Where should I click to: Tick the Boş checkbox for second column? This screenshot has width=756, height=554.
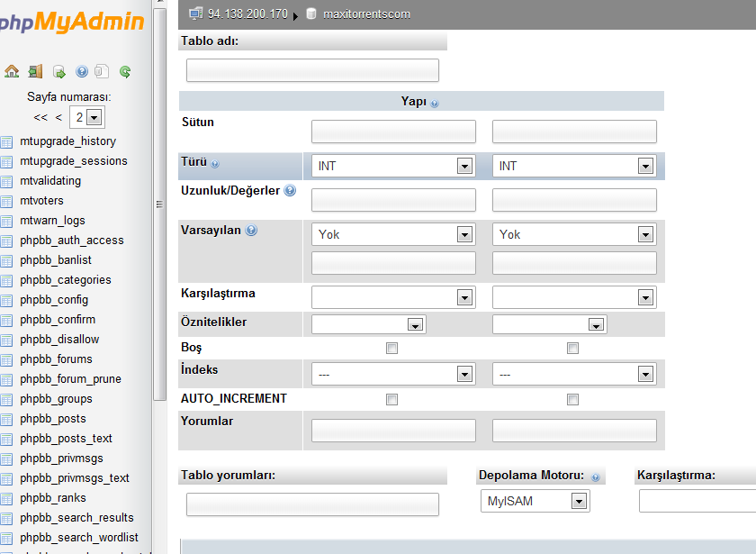click(572, 348)
